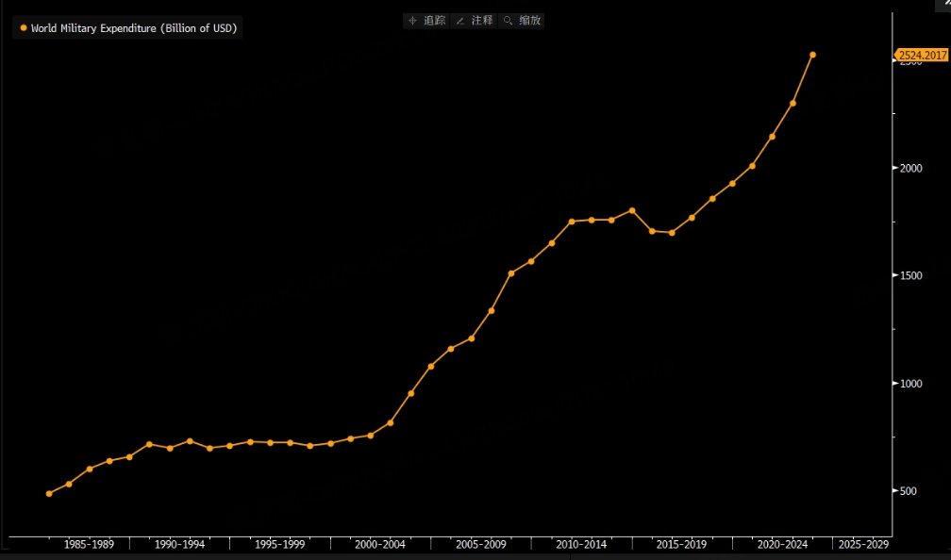Image resolution: width=951 pixels, height=560 pixels.
Task: Click the 1000 y-axis value
Action: pos(911,383)
